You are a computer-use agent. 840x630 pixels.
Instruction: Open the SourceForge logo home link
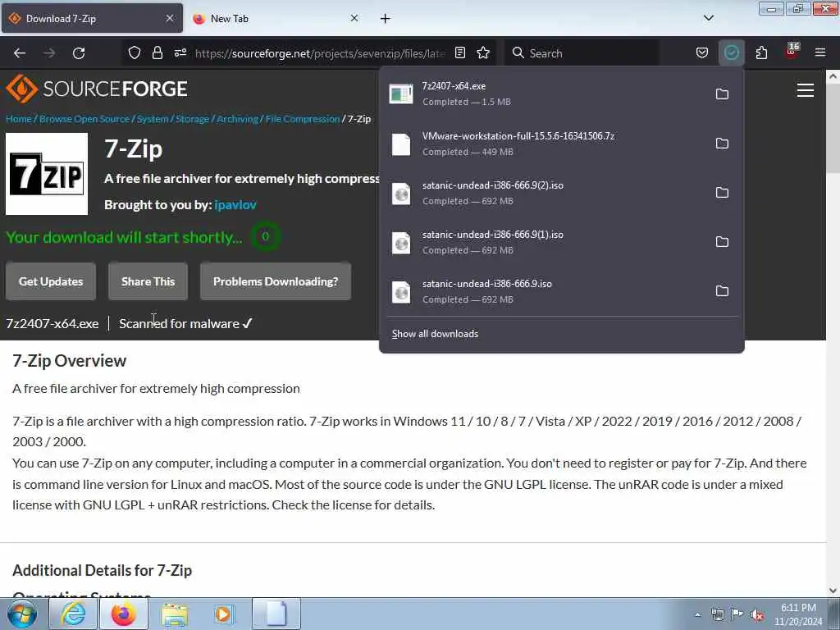pos(97,89)
